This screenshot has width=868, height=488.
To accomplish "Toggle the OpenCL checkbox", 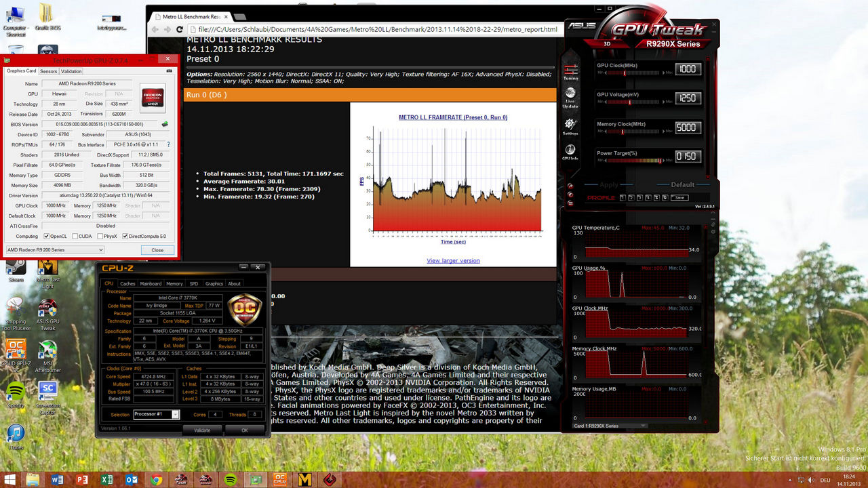I will tap(46, 237).
